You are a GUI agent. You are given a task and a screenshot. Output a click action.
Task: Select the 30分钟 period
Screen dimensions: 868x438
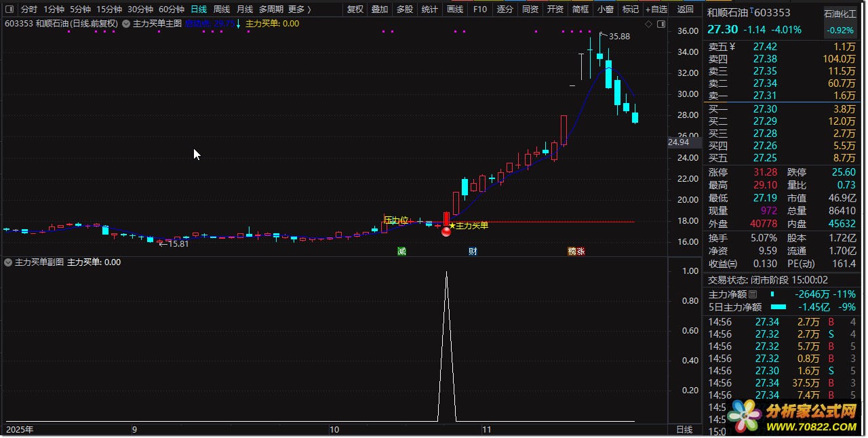pyautogui.click(x=140, y=9)
